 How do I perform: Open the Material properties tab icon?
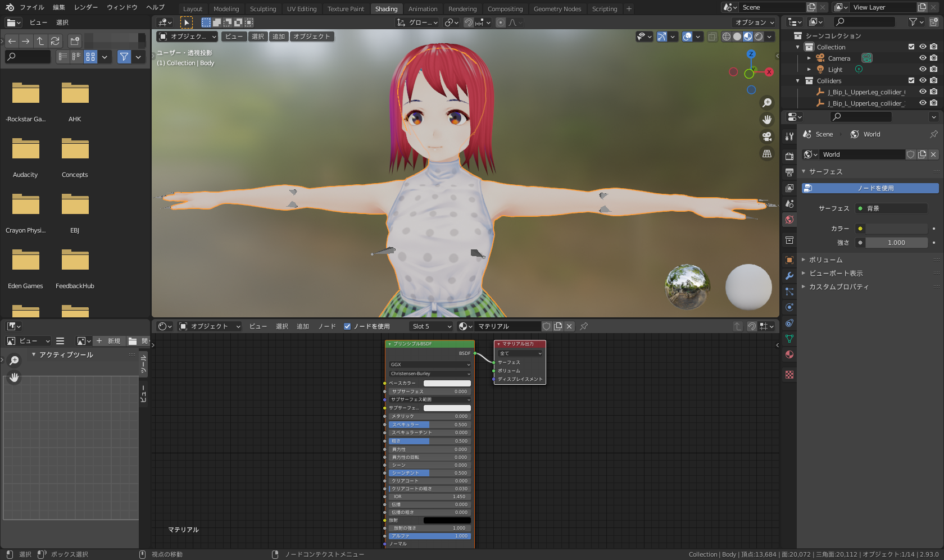(x=789, y=354)
